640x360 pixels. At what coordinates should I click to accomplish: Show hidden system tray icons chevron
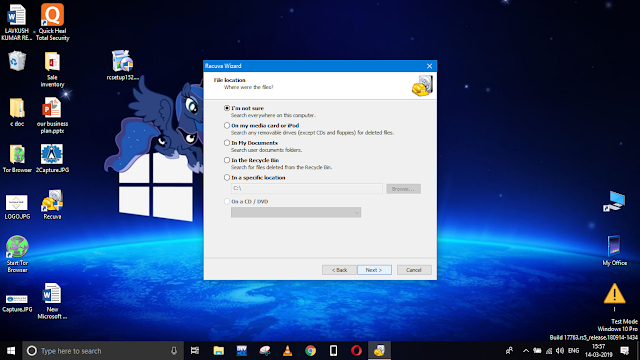(x=526, y=351)
